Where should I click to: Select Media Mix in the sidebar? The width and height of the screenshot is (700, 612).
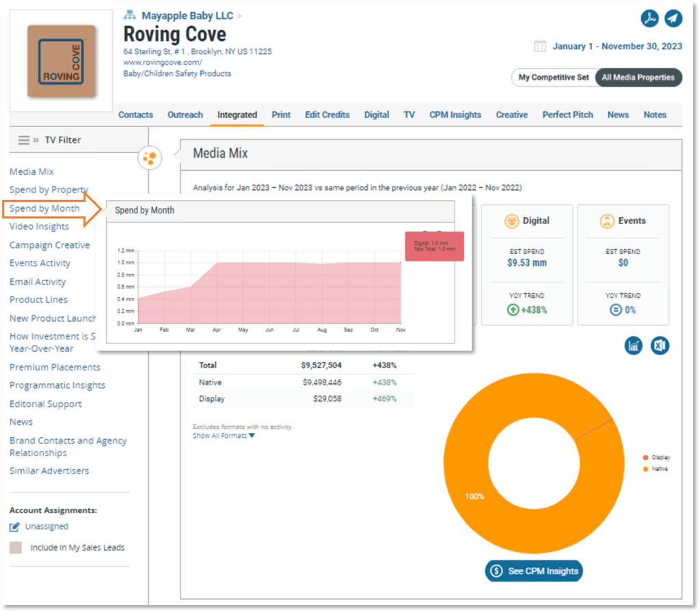tap(31, 171)
